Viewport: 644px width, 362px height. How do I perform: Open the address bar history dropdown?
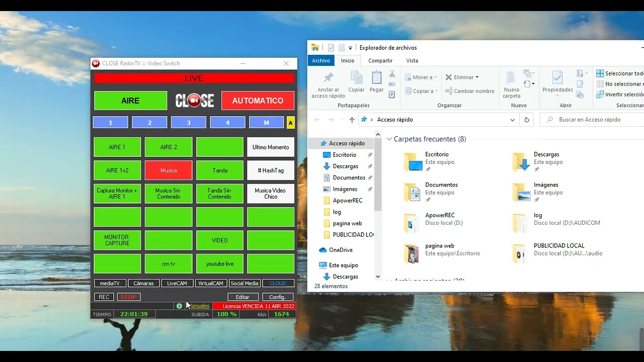click(512, 120)
